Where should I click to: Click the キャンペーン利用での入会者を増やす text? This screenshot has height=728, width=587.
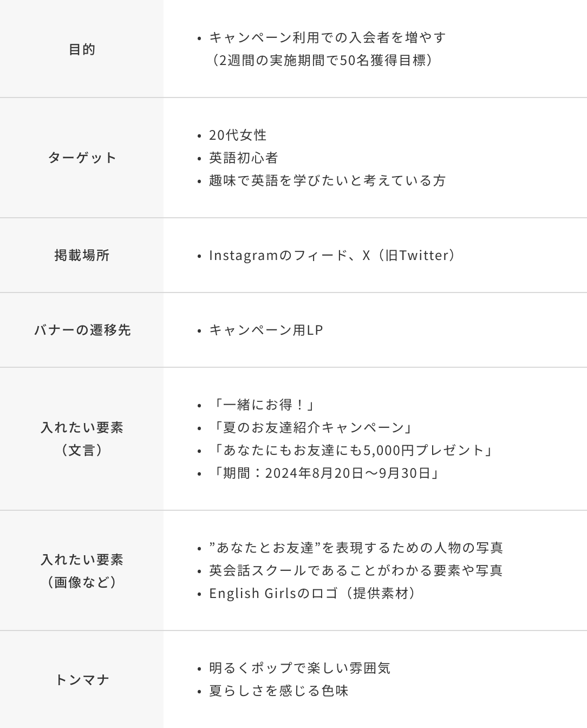[x=327, y=37]
